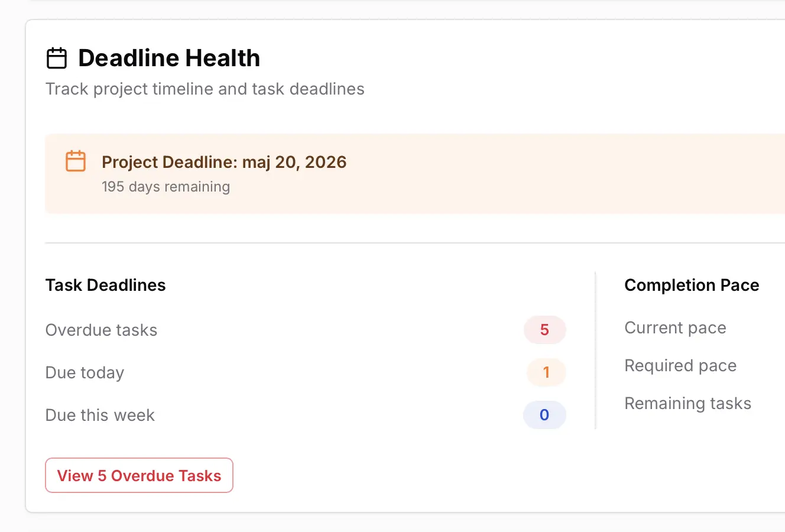785x532 pixels.
Task: Click the Required pace label
Action: tap(680, 365)
